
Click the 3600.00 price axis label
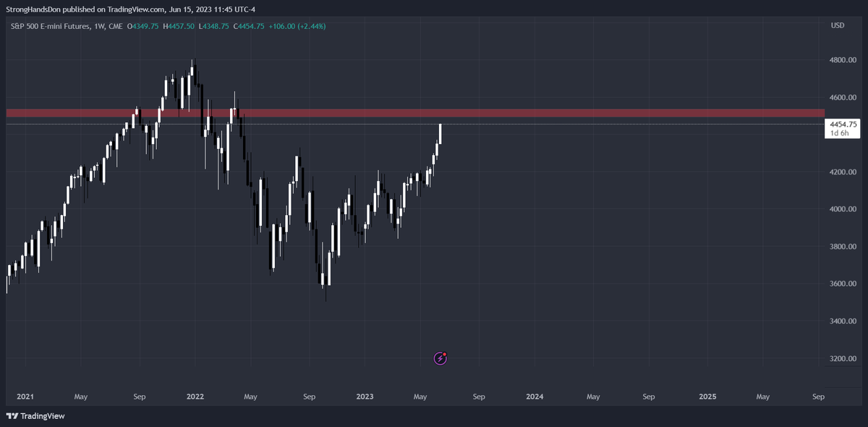pos(843,284)
